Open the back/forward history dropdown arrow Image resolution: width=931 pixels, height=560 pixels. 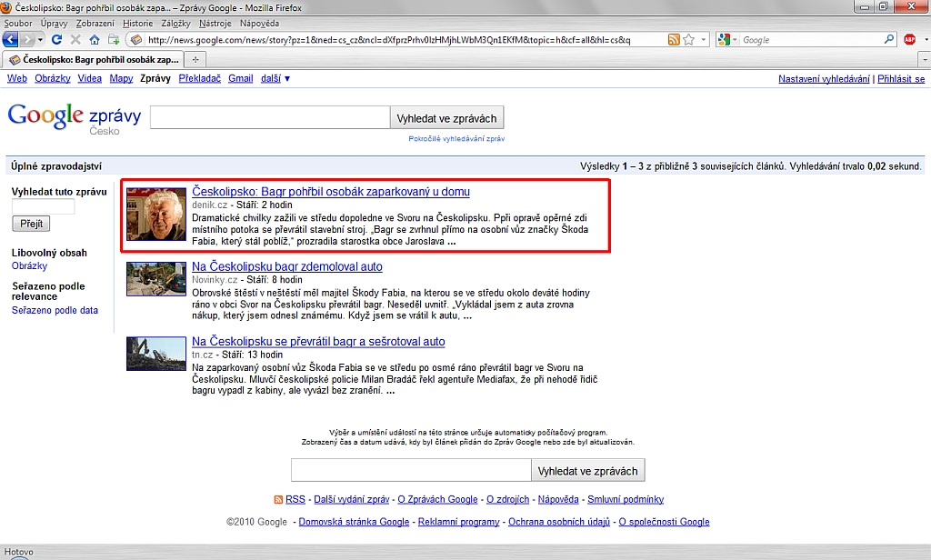click(x=39, y=40)
